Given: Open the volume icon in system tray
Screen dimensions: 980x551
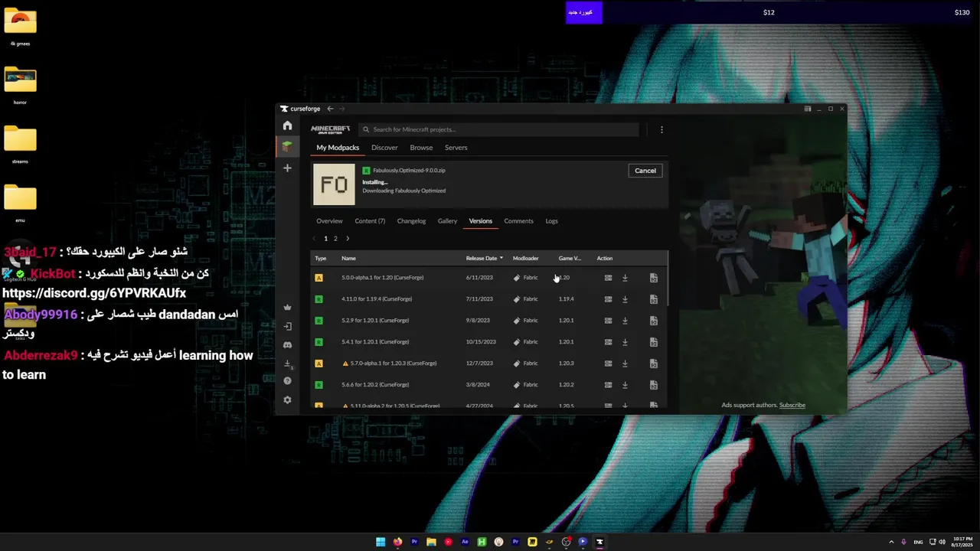Looking at the screenshot, I should coord(942,542).
